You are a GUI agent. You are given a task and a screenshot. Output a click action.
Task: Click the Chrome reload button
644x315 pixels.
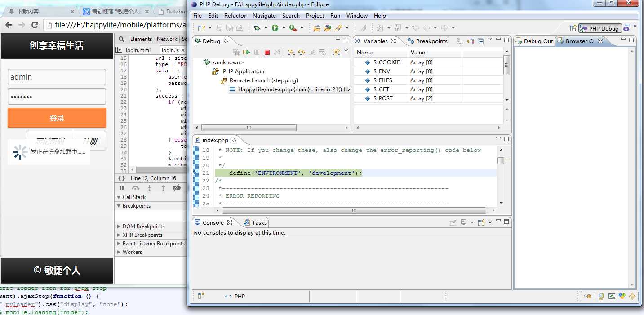35,25
